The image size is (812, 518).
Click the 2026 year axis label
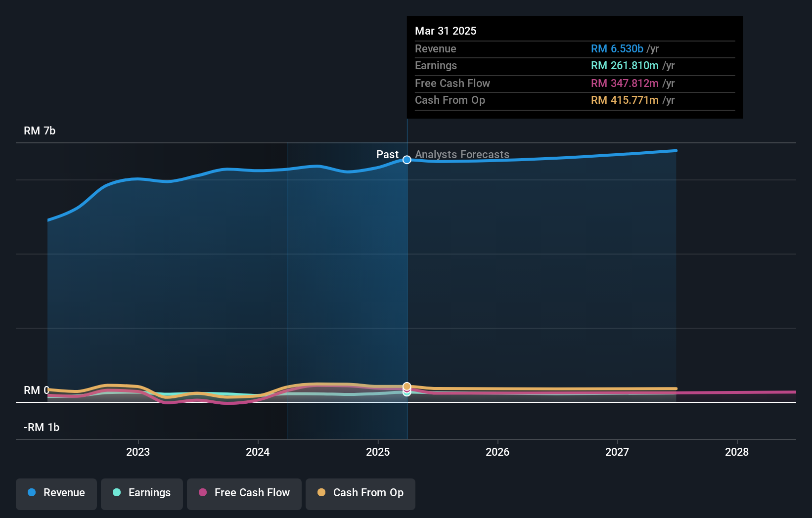(498, 451)
